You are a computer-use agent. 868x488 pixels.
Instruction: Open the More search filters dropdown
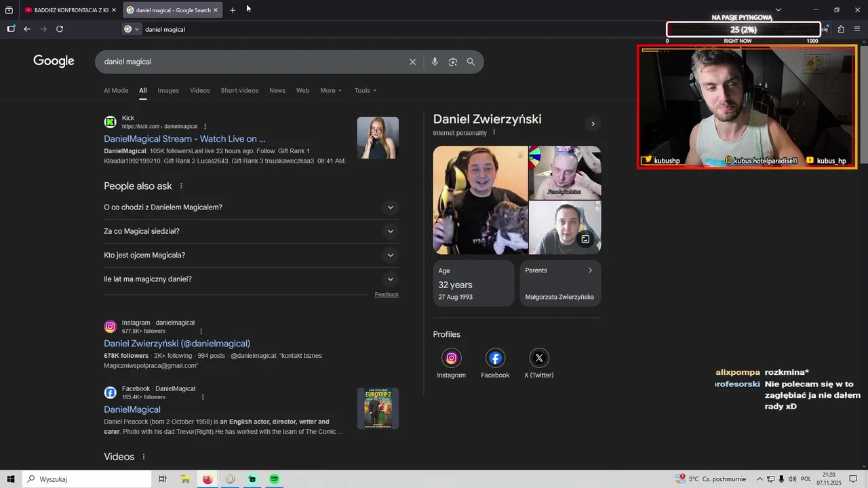tap(331, 91)
